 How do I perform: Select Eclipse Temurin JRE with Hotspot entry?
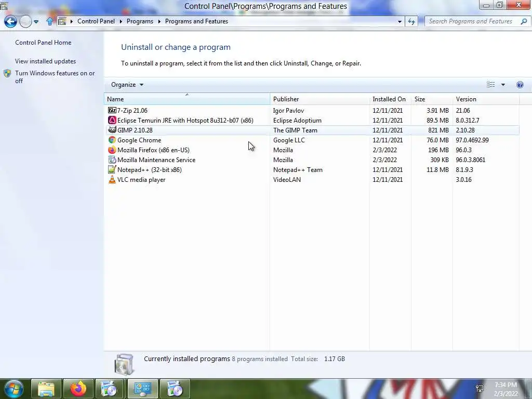click(185, 120)
